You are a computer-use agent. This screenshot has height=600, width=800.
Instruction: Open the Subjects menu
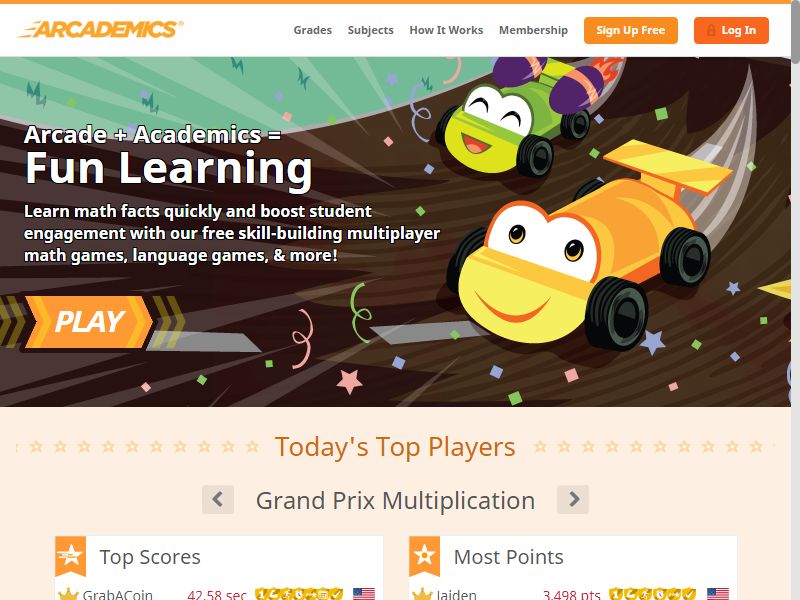coord(370,30)
